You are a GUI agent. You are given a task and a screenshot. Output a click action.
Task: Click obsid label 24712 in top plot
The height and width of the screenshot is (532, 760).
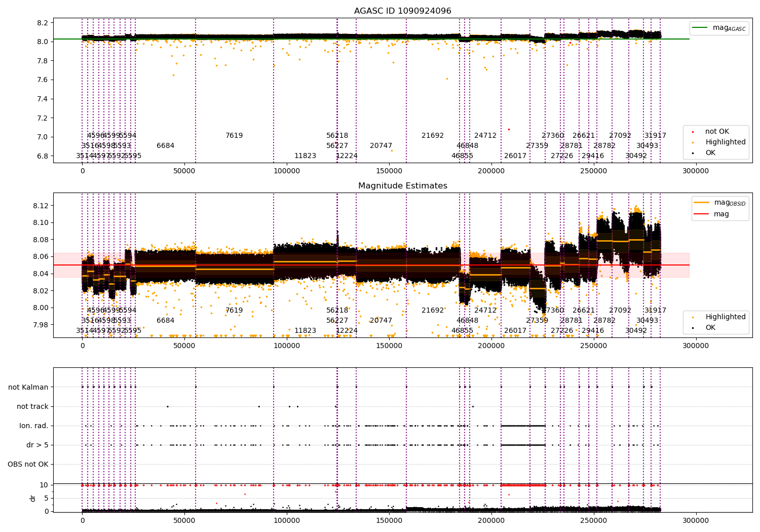click(x=485, y=136)
